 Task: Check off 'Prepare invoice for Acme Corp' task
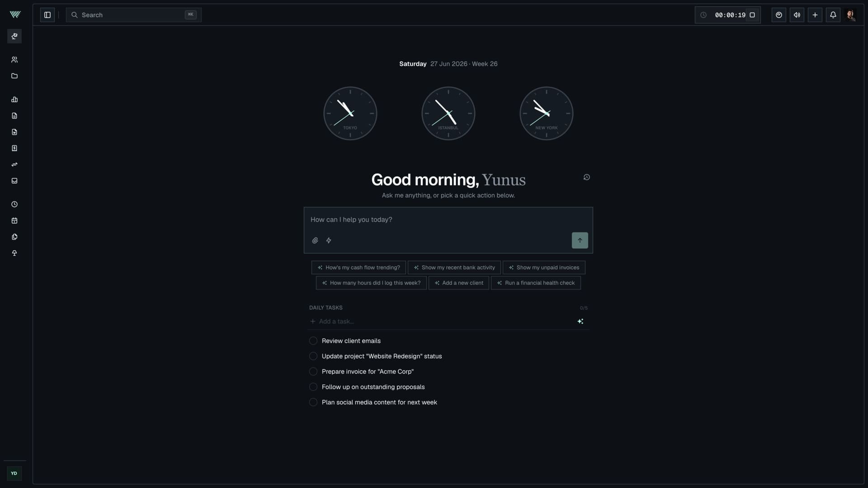tap(313, 371)
